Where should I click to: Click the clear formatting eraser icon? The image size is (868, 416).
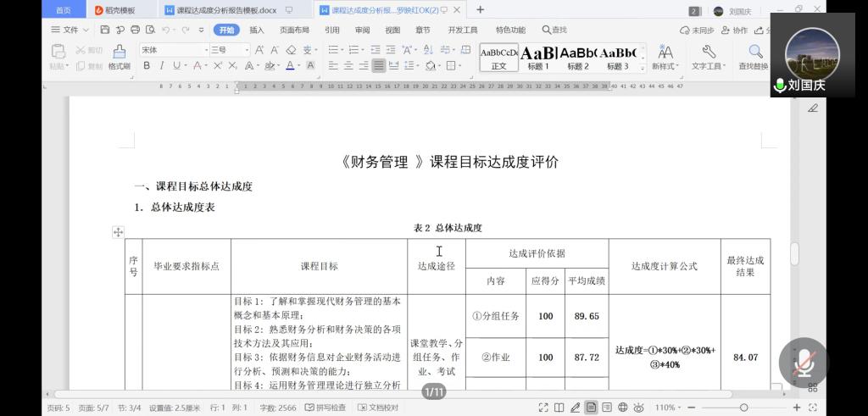tap(293, 50)
